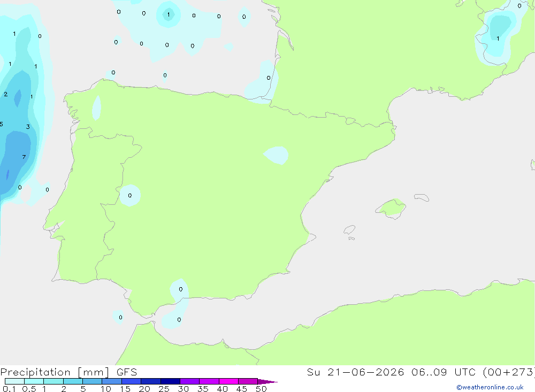Click the 20–25 mm dark blue legend box

(151, 381)
